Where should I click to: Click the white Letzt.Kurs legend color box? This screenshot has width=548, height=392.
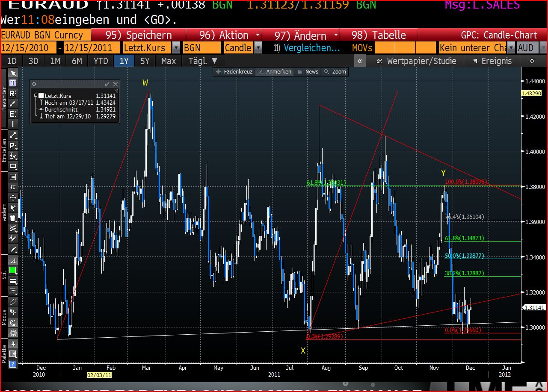click(x=41, y=96)
